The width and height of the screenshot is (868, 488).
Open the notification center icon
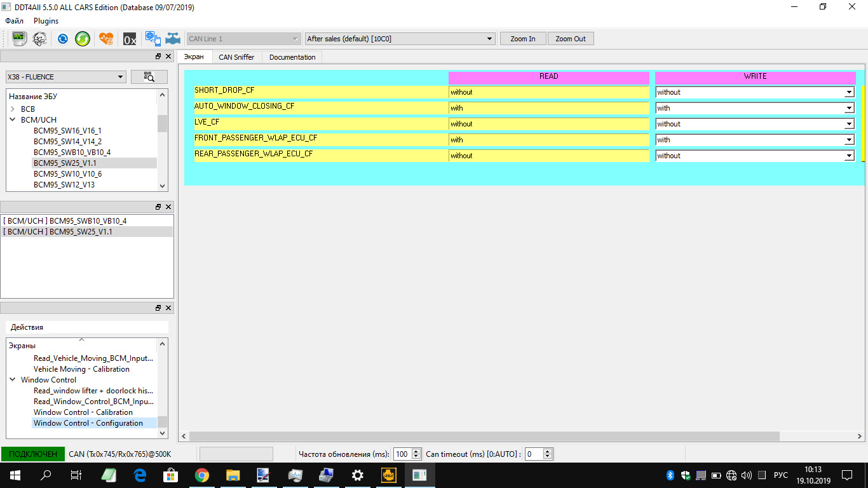tap(847, 475)
